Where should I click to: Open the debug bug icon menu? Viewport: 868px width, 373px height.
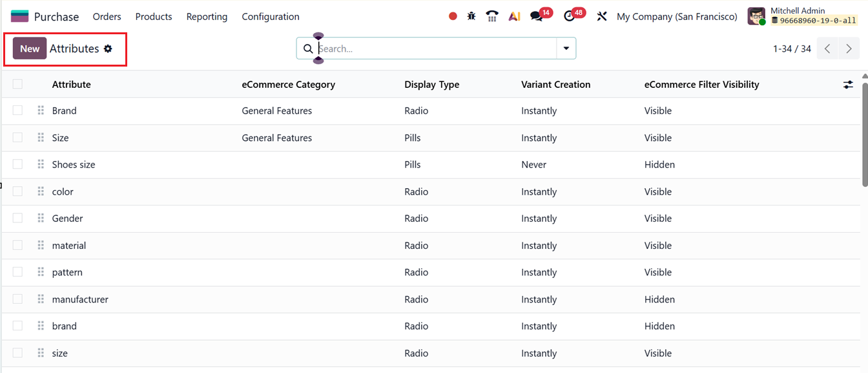(x=471, y=16)
